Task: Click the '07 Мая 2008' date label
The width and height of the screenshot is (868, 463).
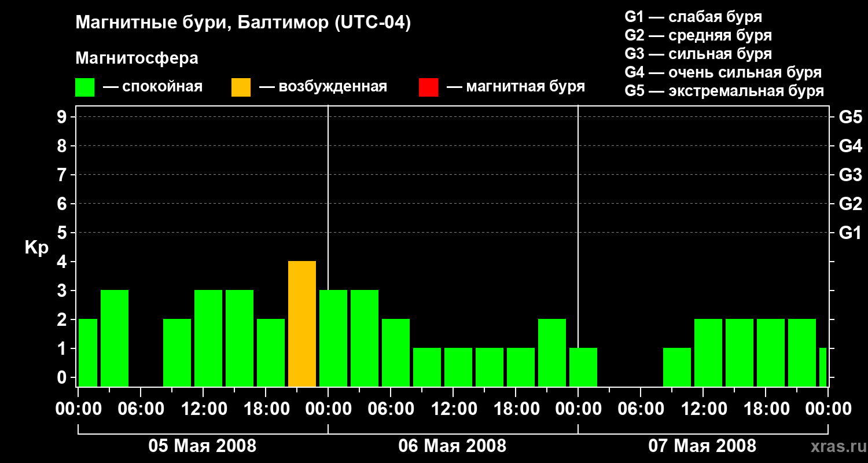Action: pos(703,446)
